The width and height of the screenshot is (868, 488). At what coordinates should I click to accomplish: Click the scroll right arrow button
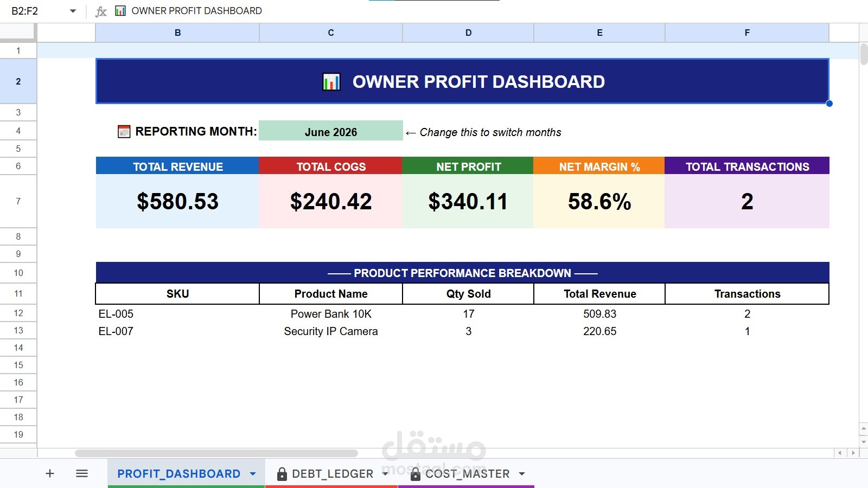pyautogui.click(x=853, y=453)
